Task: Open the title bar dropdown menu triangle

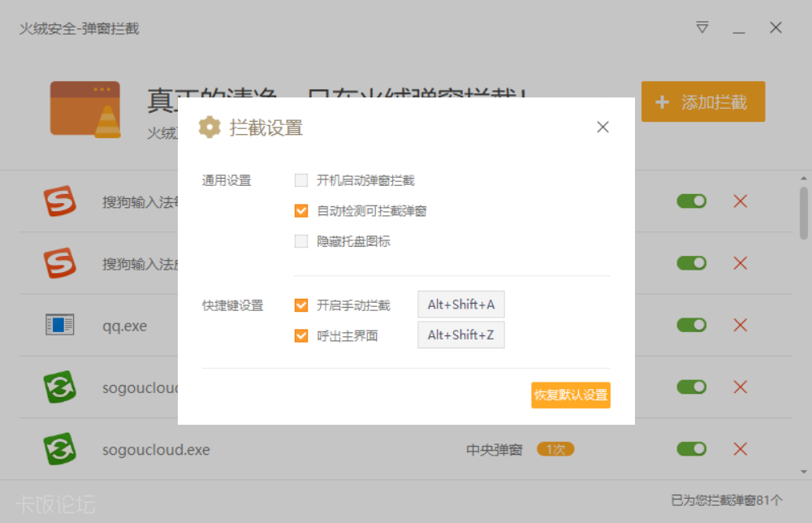Action: point(702,28)
